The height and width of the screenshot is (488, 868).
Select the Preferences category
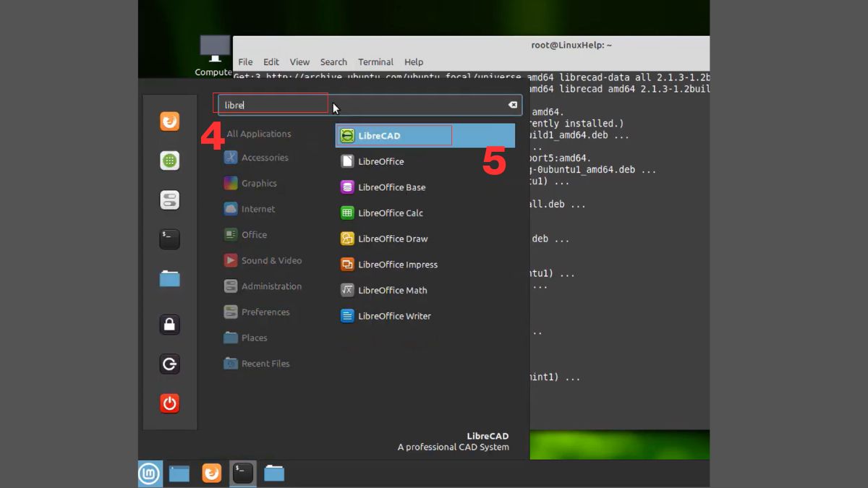257,312
